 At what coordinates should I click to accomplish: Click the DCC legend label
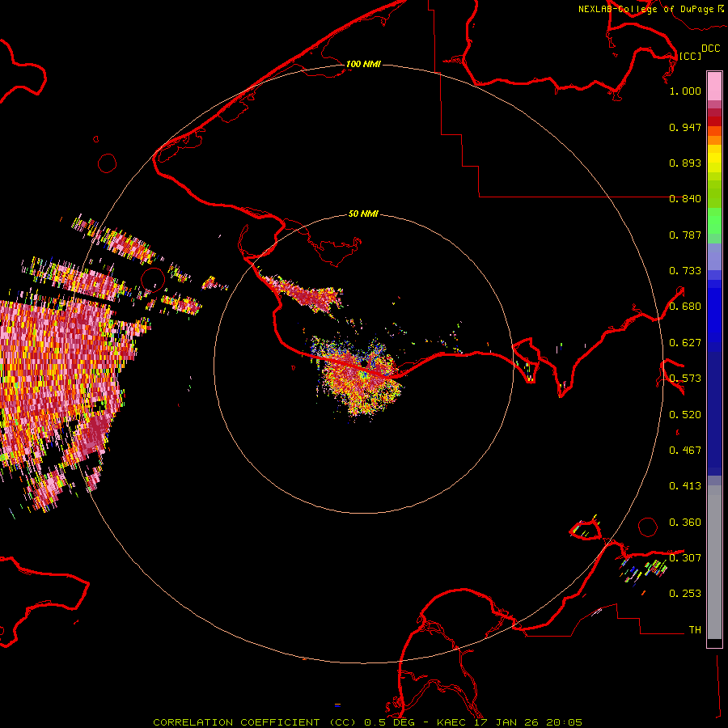[x=710, y=49]
